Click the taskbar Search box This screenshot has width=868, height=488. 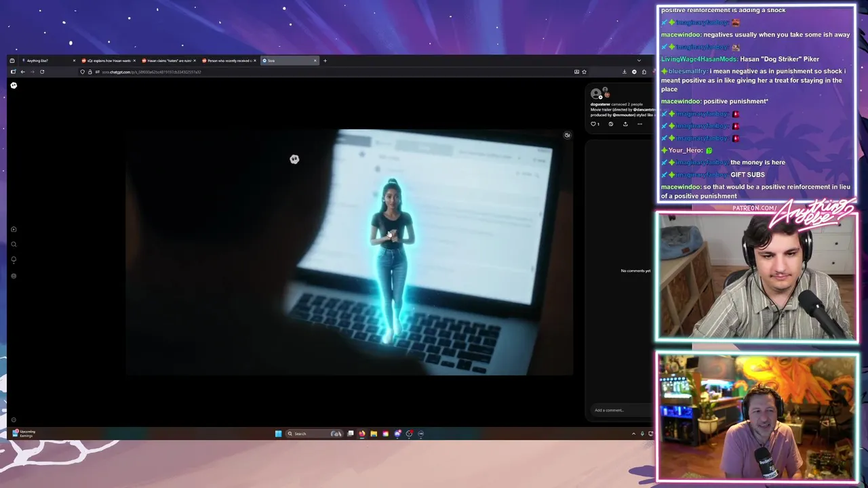315,434
